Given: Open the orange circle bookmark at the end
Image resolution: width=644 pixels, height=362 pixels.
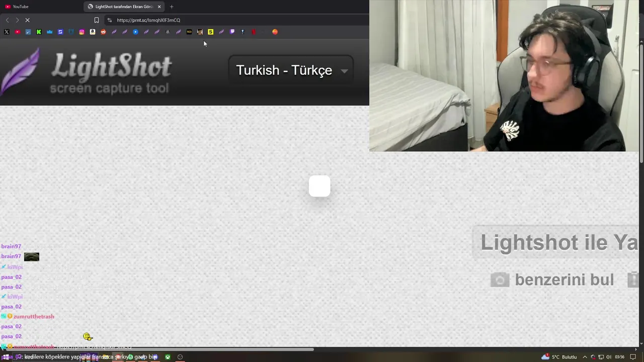Looking at the screenshot, I should [275, 32].
